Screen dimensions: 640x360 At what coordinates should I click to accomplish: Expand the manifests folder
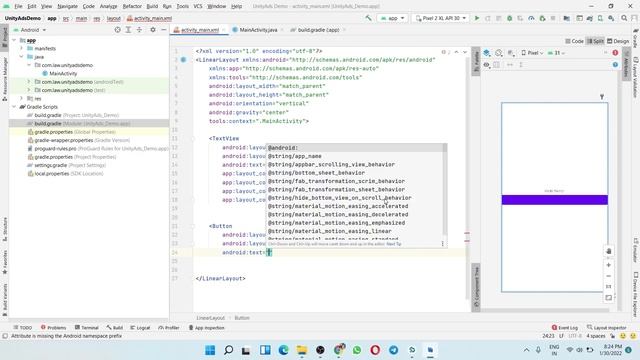coord(22,48)
